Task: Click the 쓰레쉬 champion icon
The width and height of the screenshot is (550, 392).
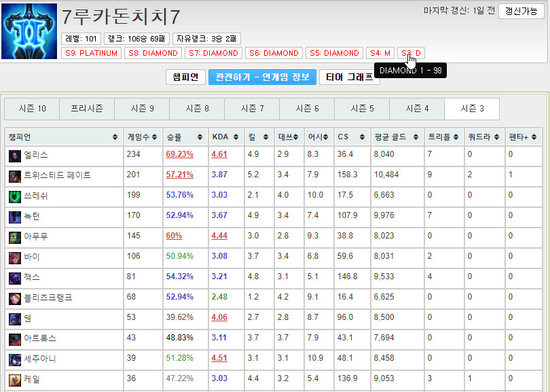Action: (x=15, y=196)
